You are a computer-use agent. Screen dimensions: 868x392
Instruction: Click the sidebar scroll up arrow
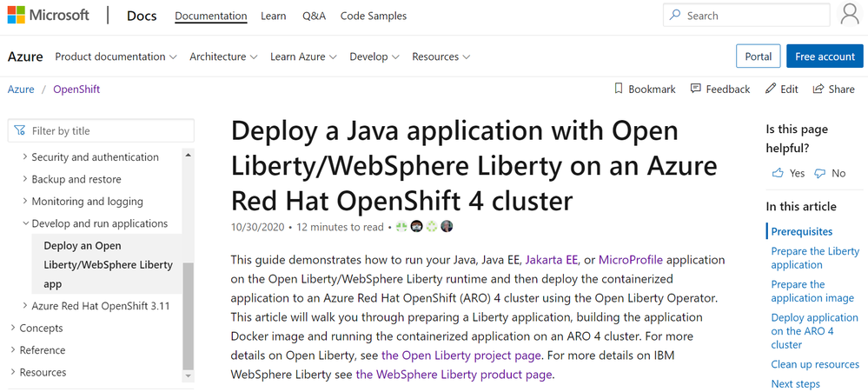(x=189, y=156)
